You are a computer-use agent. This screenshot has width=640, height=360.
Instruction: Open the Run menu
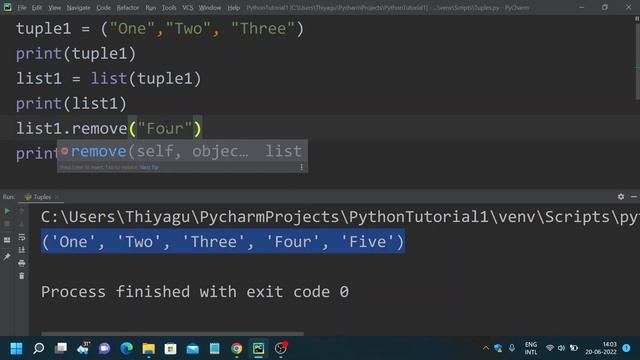tap(151, 8)
